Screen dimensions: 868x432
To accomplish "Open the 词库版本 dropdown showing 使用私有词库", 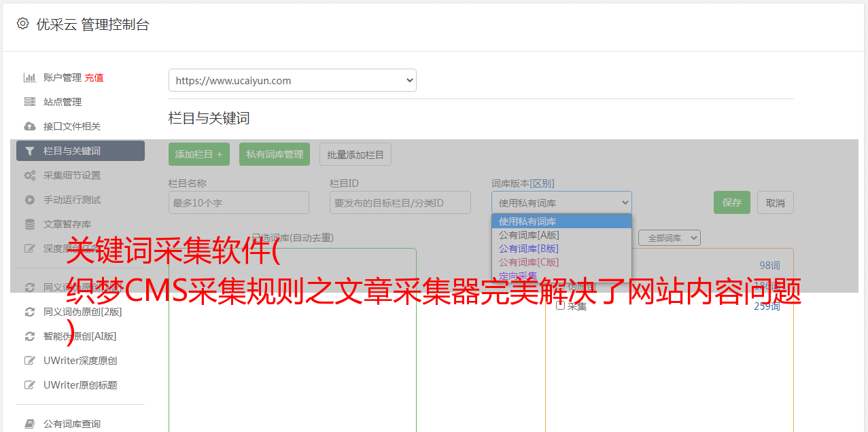I will pos(561,202).
